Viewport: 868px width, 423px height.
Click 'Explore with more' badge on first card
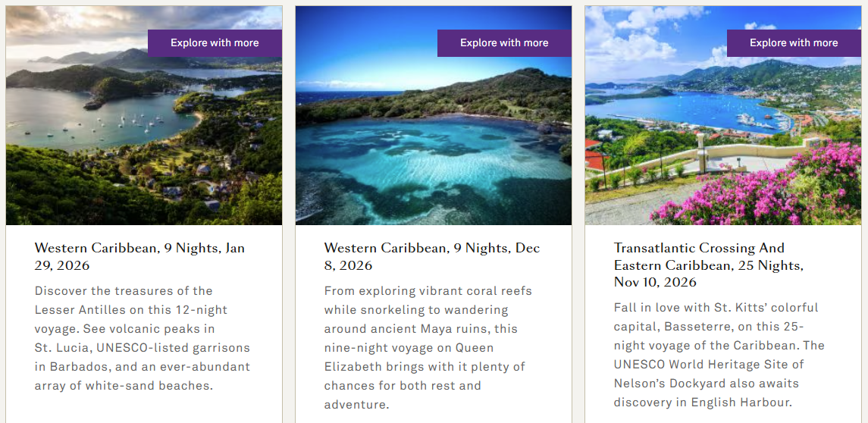tap(215, 43)
